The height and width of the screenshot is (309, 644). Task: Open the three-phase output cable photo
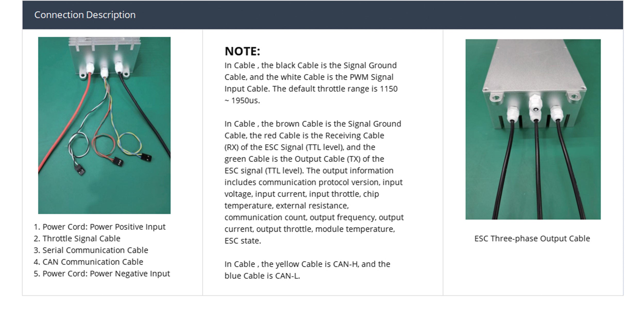[x=533, y=129]
